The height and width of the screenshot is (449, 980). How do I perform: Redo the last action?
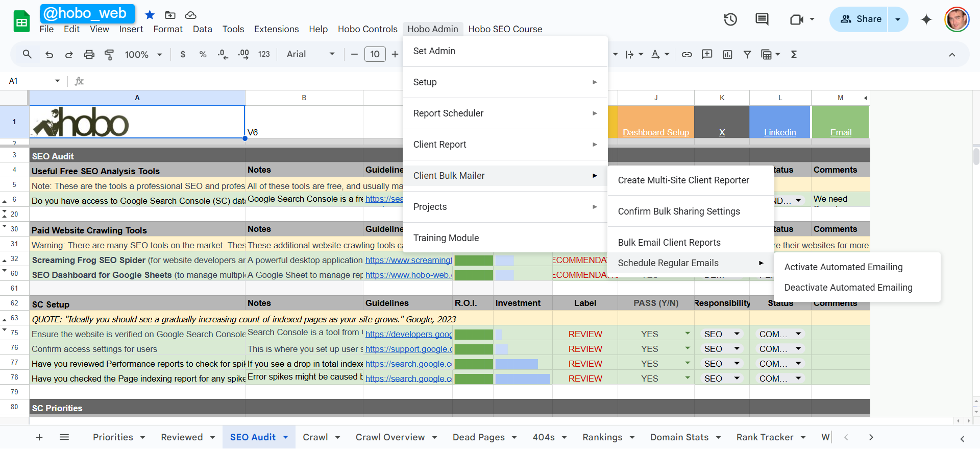[x=69, y=54]
